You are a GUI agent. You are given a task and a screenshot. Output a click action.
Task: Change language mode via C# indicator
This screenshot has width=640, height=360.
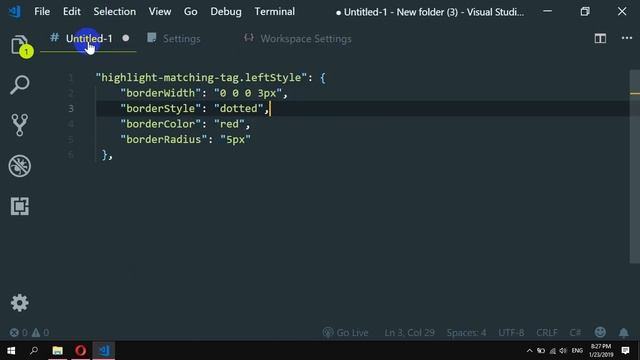[575, 333]
